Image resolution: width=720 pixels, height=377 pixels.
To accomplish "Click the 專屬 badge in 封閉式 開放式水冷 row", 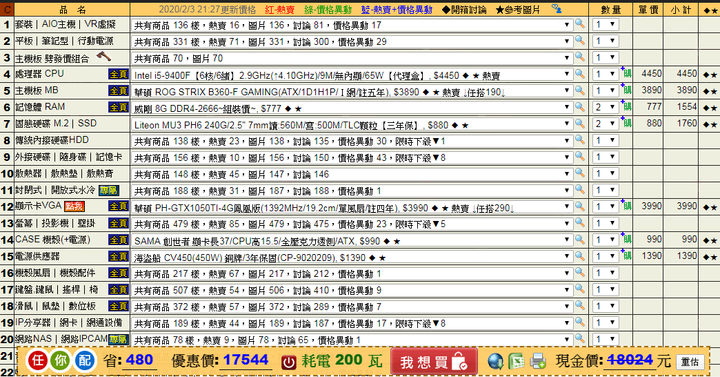I will pyautogui.click(x=109, y=190).
